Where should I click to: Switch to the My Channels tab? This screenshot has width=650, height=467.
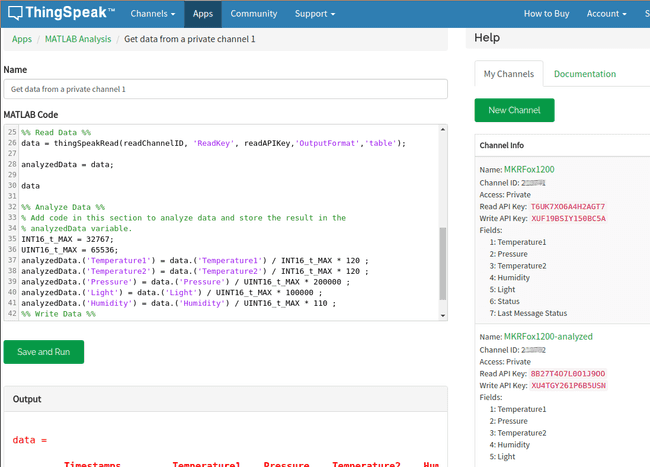[509, 74]
